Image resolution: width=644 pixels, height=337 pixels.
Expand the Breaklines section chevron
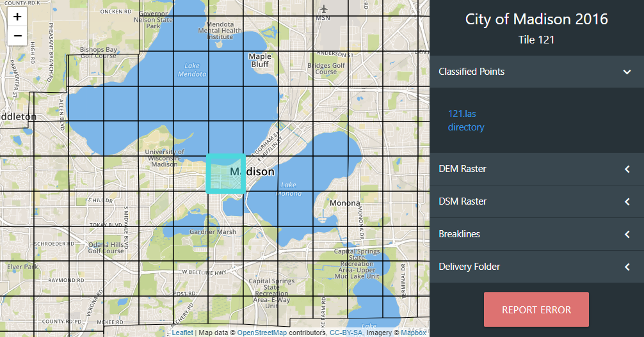coord(627,234)
